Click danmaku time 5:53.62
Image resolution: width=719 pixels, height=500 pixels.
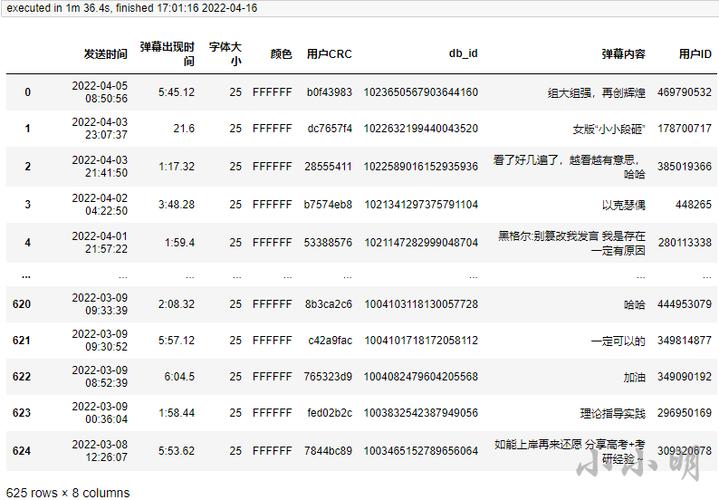177,450
